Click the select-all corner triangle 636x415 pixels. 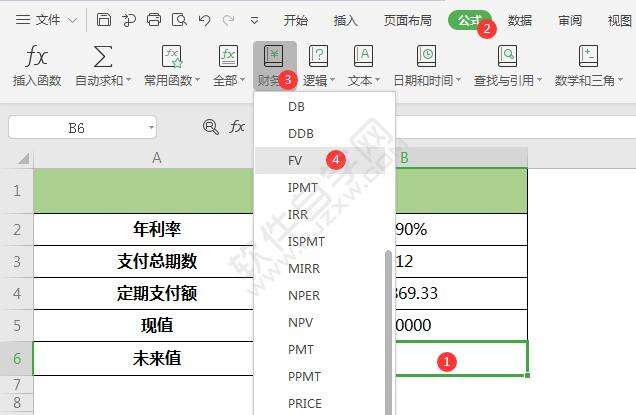pos(24,158)
